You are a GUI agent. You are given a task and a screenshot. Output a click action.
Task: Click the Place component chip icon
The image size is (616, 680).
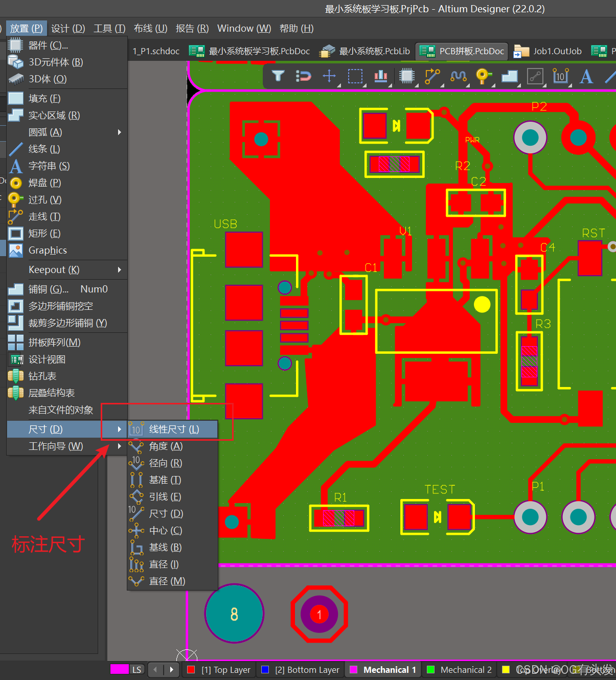407,76
